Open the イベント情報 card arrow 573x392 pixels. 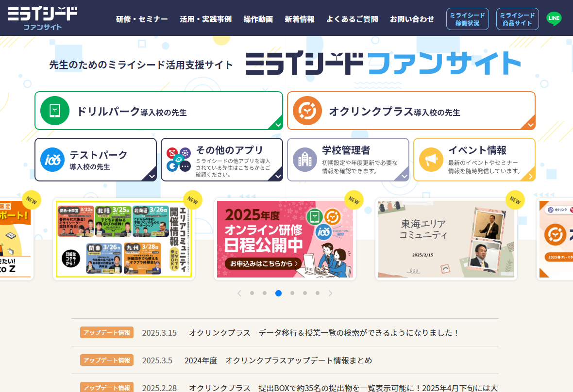pos(531,176)
